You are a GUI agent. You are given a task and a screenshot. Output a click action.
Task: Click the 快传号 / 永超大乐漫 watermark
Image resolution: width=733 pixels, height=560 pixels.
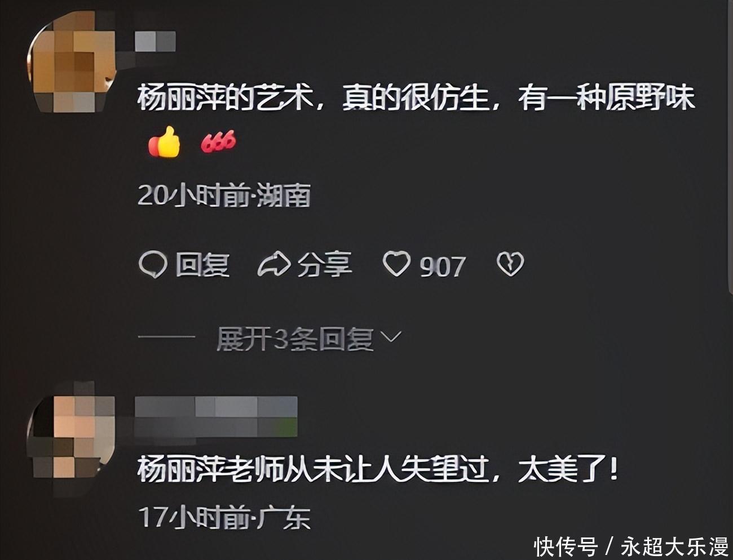click(x=631, y=546)
